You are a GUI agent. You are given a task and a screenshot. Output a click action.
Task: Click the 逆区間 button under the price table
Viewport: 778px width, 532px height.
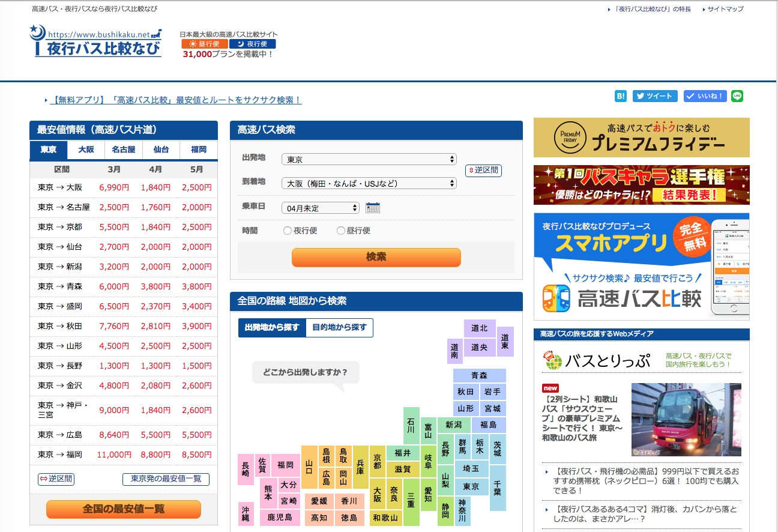coord(56,479)
